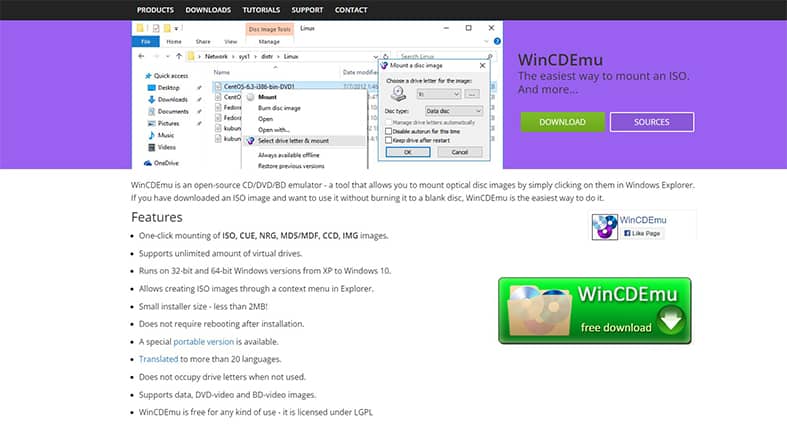Screen dimensions: 787x425
Task: Click OK in the Mount a disc image dialog
Action: coord(408,152)
